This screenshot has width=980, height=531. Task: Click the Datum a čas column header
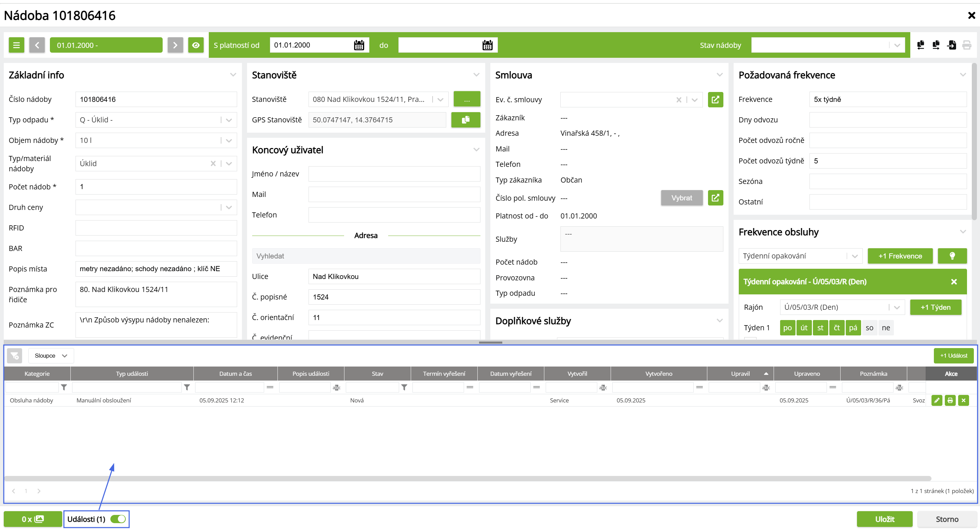(235, 373)
